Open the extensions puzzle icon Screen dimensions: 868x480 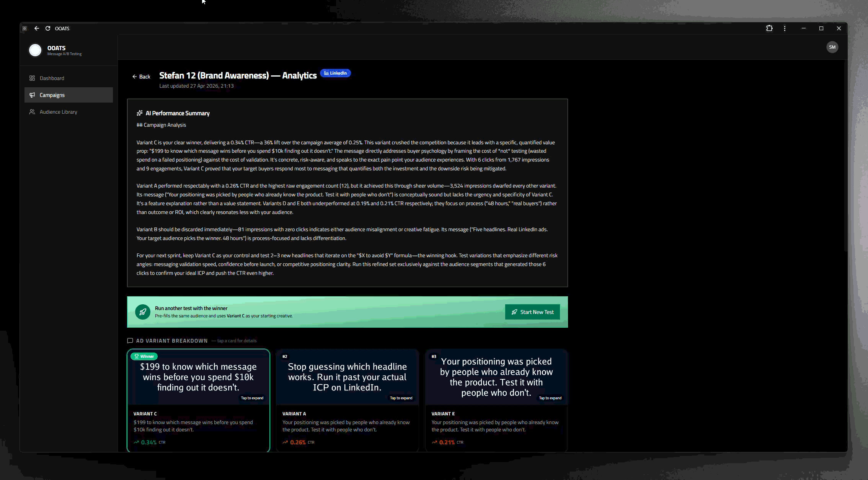[x=769, y=28]
